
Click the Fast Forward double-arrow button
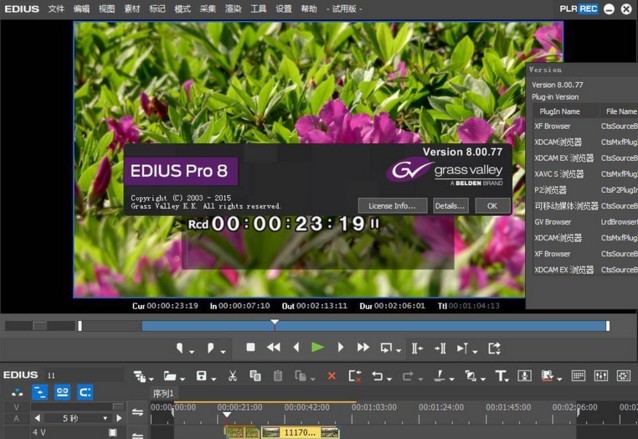(x=363, y=347)
